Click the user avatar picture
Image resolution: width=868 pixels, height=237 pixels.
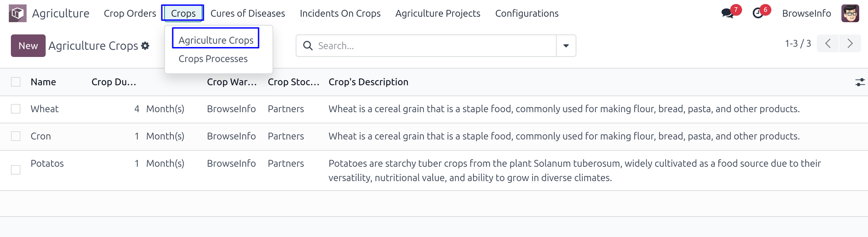pos(850,14)
